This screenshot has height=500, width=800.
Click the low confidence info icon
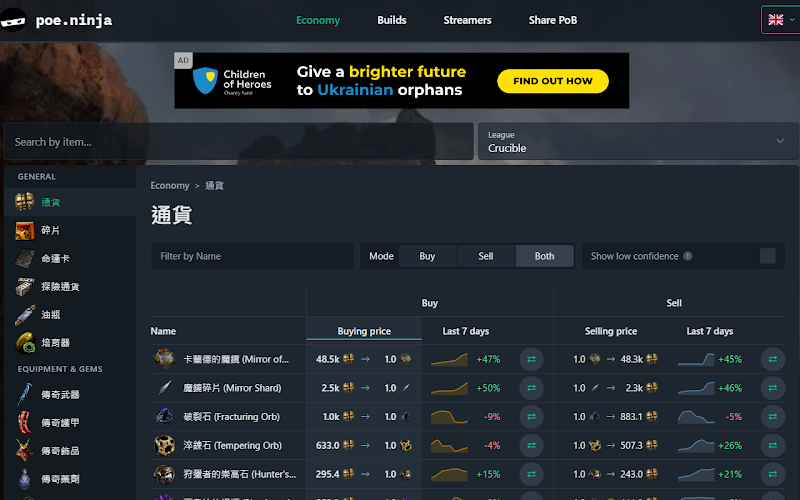click(688, 256)
